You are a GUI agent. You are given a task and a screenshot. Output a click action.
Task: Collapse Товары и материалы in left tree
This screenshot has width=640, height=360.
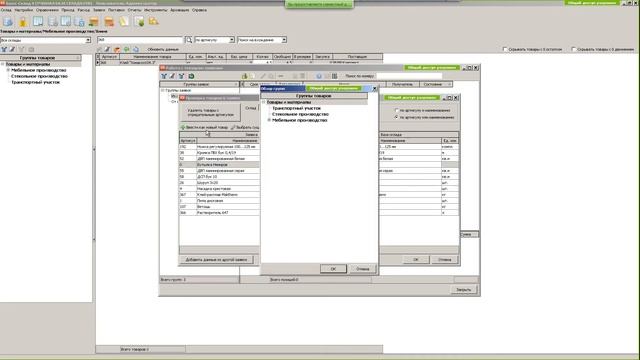(x=2, y=64)
